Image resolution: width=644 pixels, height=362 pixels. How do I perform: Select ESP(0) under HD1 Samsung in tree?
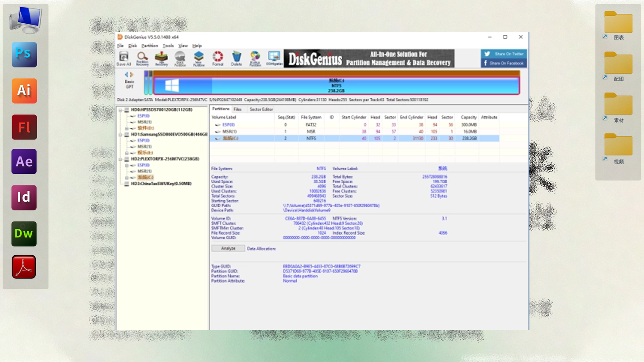[144, 140]
